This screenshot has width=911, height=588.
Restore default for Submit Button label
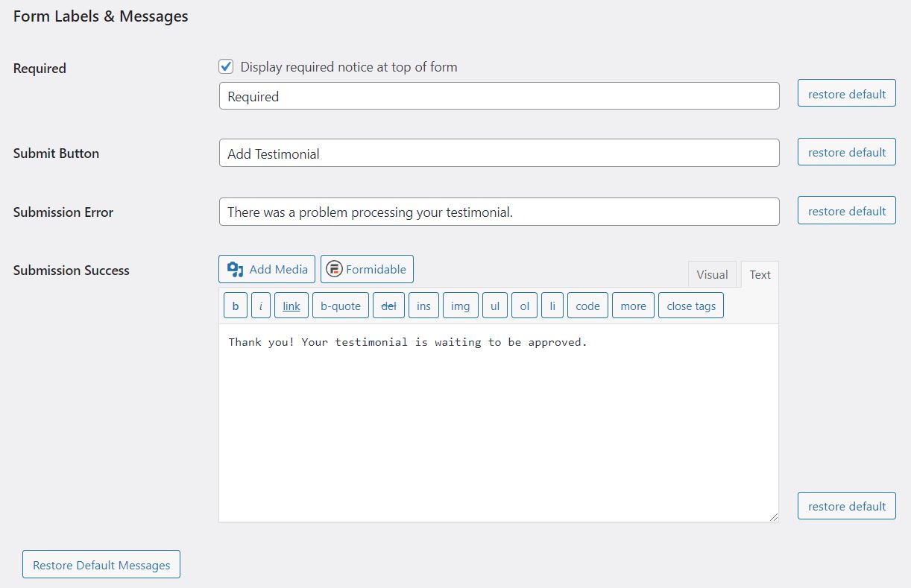pyautogui.click(x=846, y=152)
